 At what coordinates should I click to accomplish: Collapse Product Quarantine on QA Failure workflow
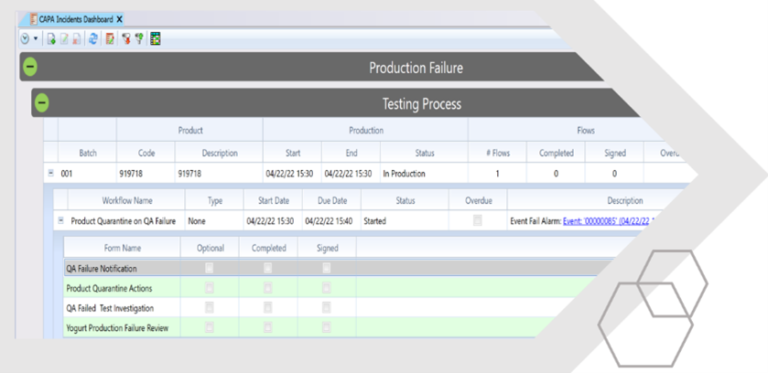(x=61, y=221)
